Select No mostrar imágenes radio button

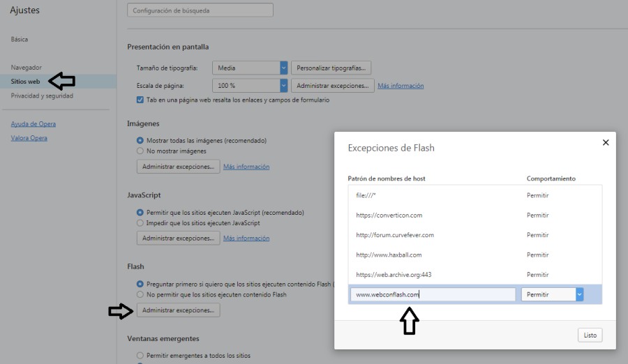[140, 151]
